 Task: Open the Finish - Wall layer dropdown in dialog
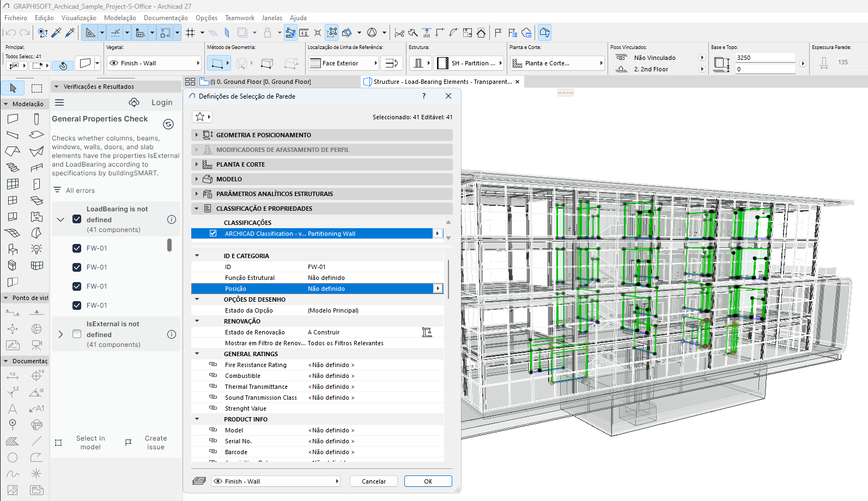(276, 481)
